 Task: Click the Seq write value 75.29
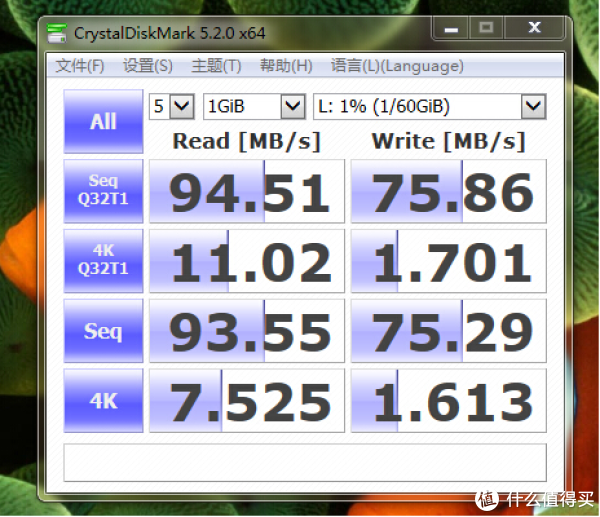tap(449, 331)
